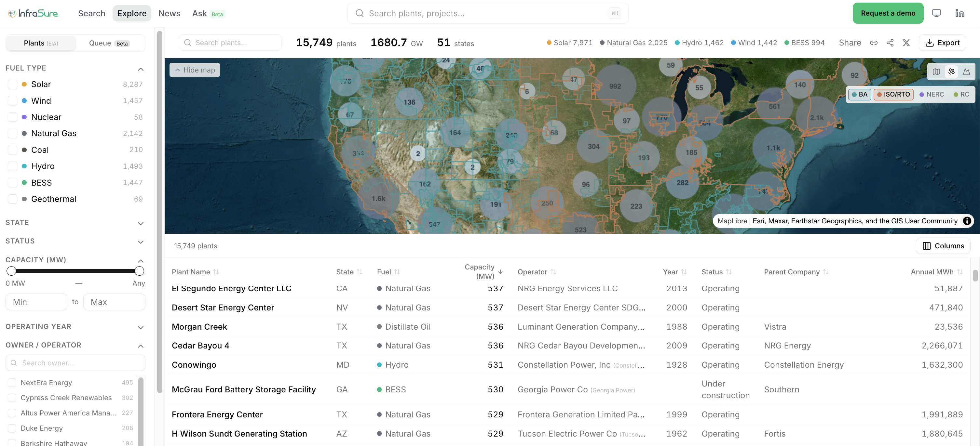Click the monitor display icon in header

pyautogui.click(x=936, y=13)
